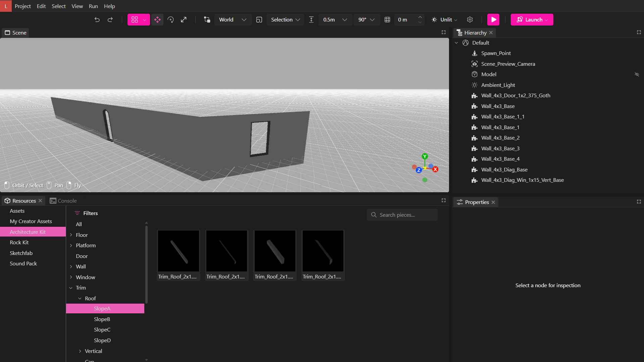
Task: Open the Project menu
Action: pyautogui.click(x=23, y=6)
